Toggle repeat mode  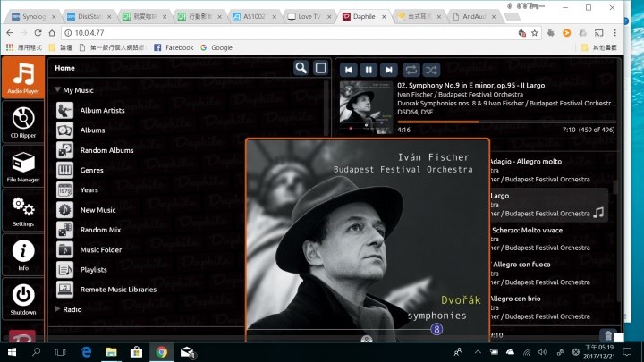(411, 71)
